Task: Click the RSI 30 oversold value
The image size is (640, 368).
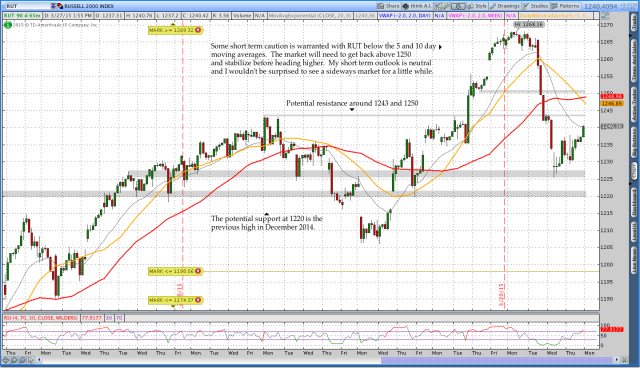Action: [109, 318]
